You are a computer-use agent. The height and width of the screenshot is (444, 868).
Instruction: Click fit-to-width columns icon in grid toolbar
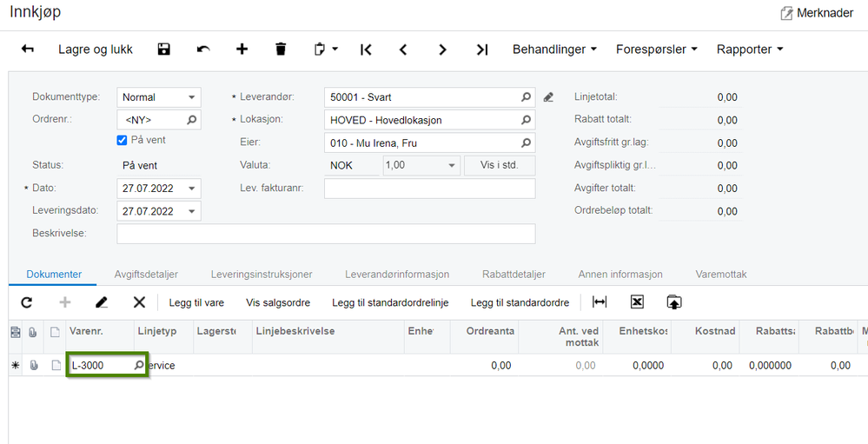tap(600, 302)
